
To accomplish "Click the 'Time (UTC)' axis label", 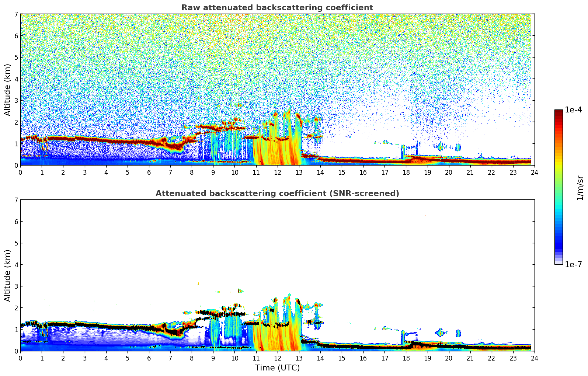I will click(x=277, y=368).
